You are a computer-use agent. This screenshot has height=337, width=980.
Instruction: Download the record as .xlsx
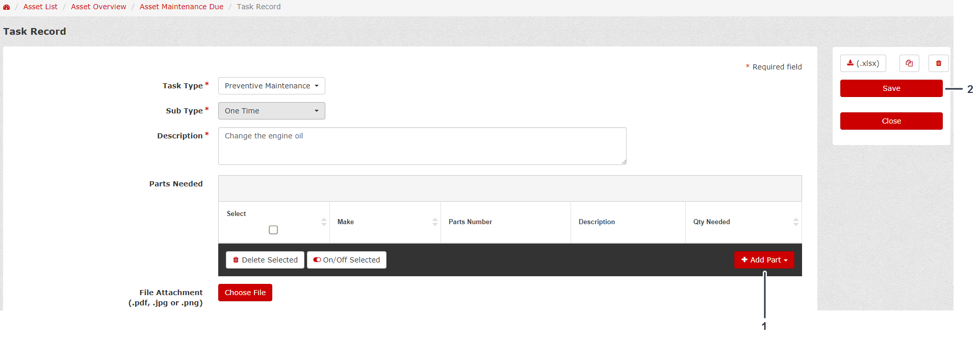pos(863,63)
